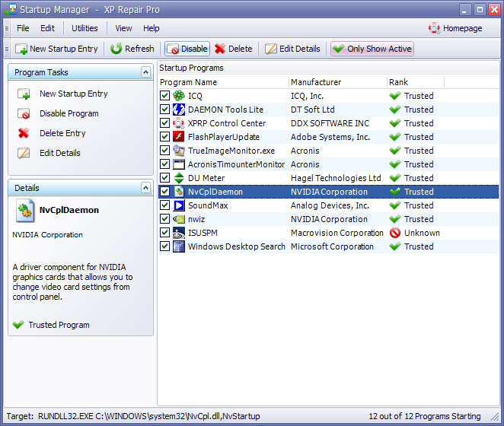Screen dimensions: 504x426
Task: Click the Microsoft Corporation manufacturer cell
Action: tap(333, 246)
